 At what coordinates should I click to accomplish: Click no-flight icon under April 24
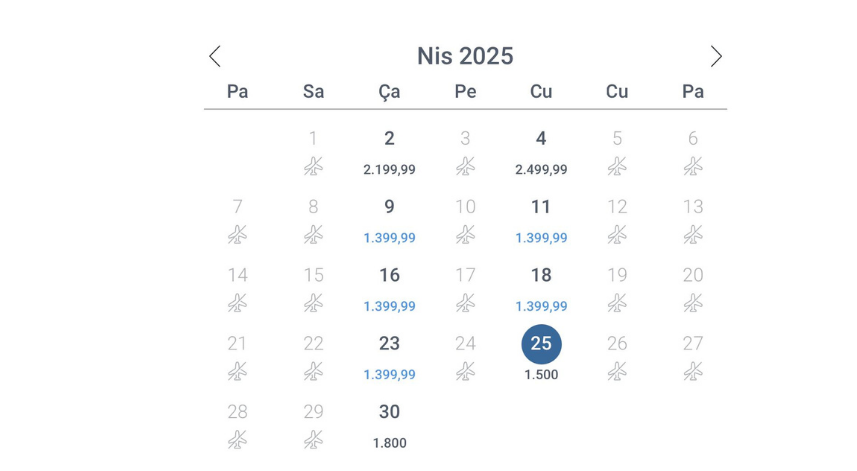[x=465, y=371]
